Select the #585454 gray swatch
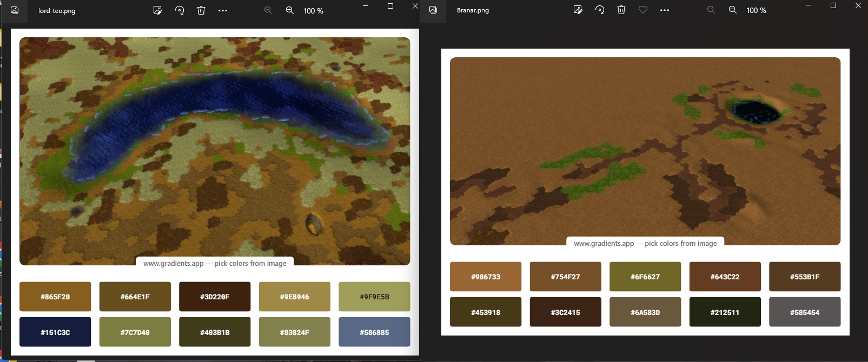Screen dimensions: 868x362 click(x=805, y=312)
